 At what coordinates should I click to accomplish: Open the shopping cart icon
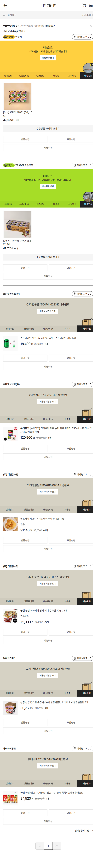coord(84,5)
